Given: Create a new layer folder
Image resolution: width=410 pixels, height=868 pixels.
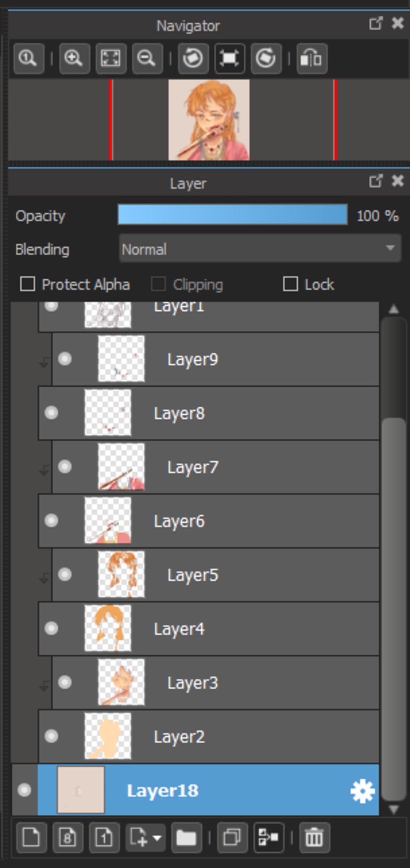Looking at the screenshot, I should [186, 837].
